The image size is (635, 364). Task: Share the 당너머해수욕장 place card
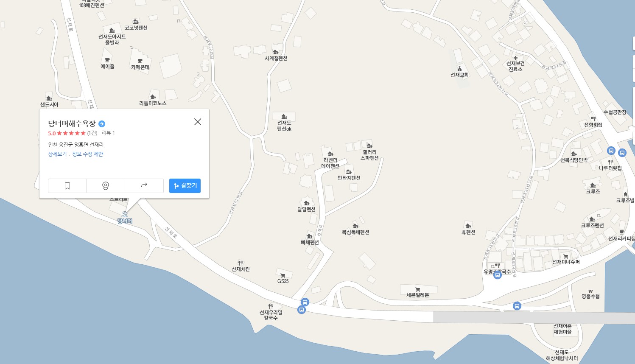tap(144, 186)
